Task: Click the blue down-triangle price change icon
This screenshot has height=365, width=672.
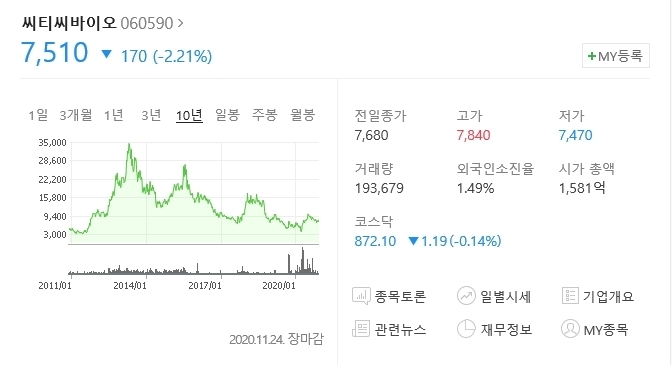Action: (106, 54)
